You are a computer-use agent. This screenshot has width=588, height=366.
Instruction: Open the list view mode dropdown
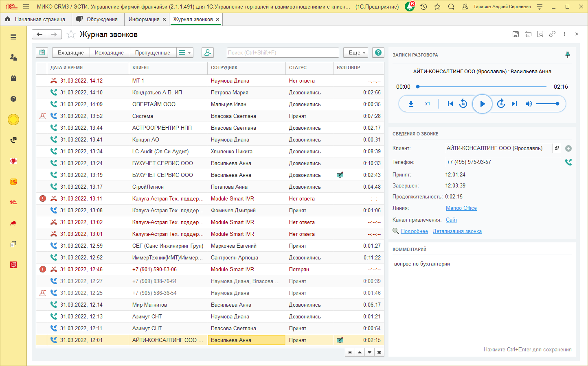pos(185,53)
